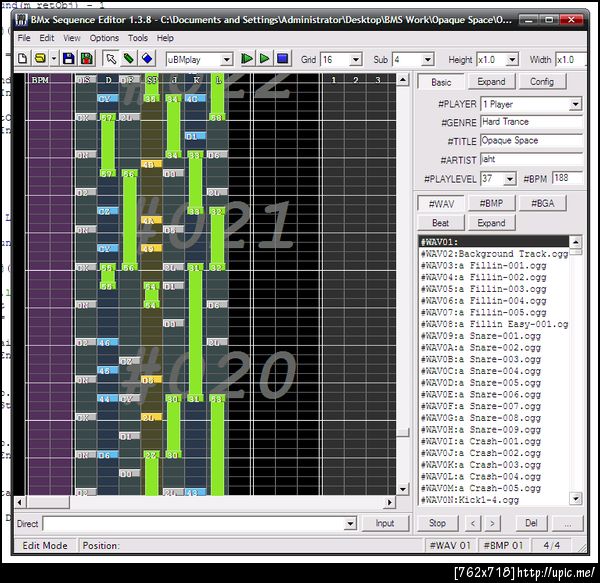600x583 pixels.
Task: Select the Expand tab beside Beat
Action: click(x=491, y=223)
